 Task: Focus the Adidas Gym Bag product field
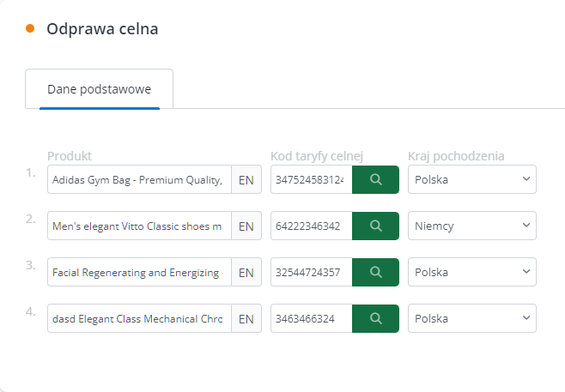coord(139,179)
